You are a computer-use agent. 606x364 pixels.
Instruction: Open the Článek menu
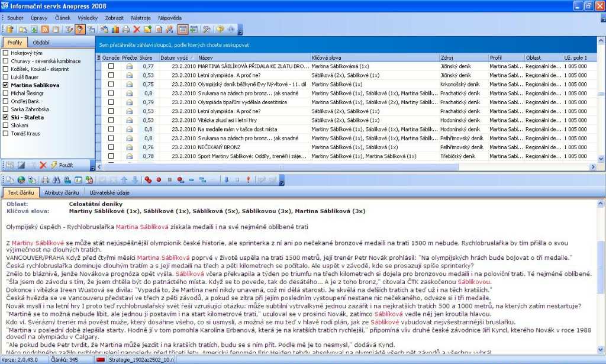(63, 18)
